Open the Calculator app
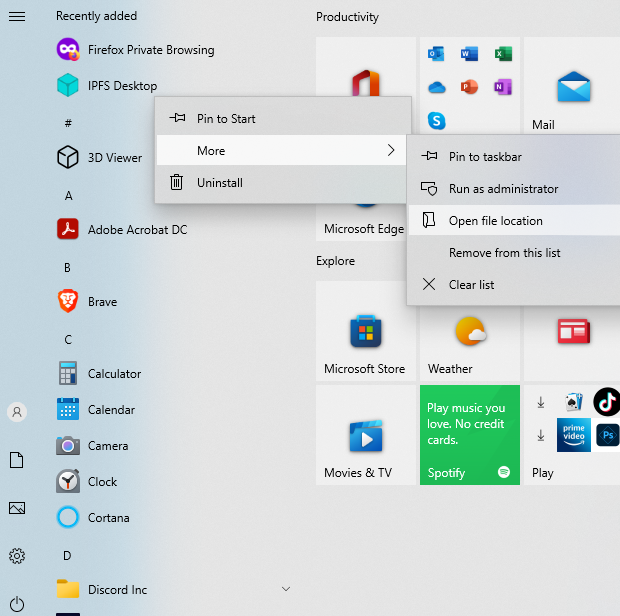 coord(99,373)
